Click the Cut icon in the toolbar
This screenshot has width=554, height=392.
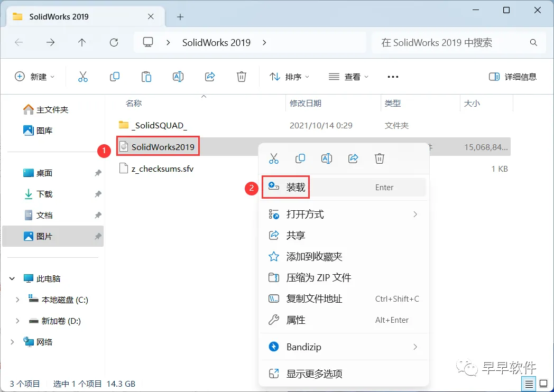[x=82, y=77]
